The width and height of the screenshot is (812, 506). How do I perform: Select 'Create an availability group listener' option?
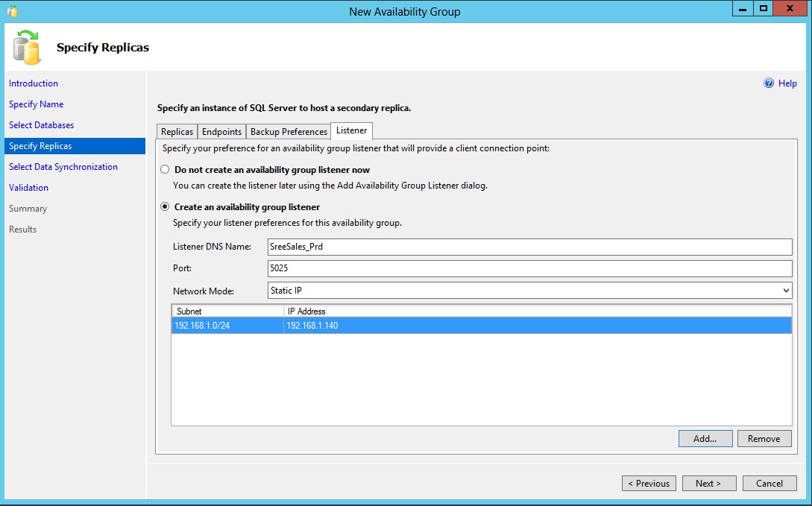coord(165,207)
